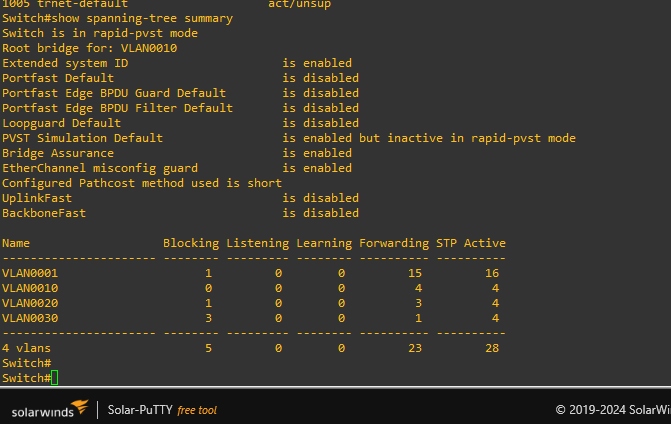The width and height of the screenshot is (671, 424).
Task: Click the 'Learning' column header
Action: tap(324, 243)
